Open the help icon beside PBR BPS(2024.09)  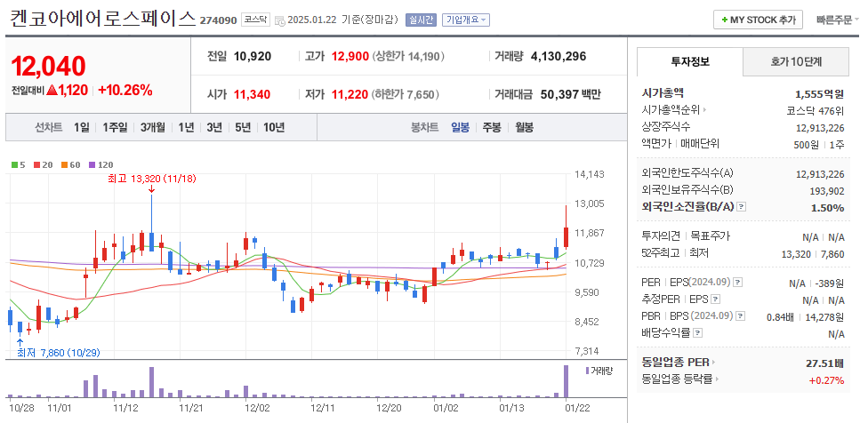click(x=740, y=316)
